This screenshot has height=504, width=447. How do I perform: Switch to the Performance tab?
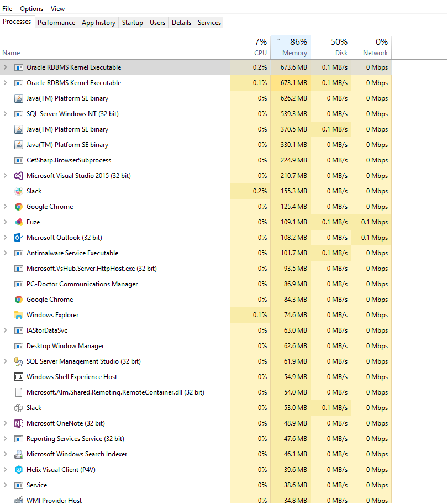pyautogui.click(x=56, y=23)
